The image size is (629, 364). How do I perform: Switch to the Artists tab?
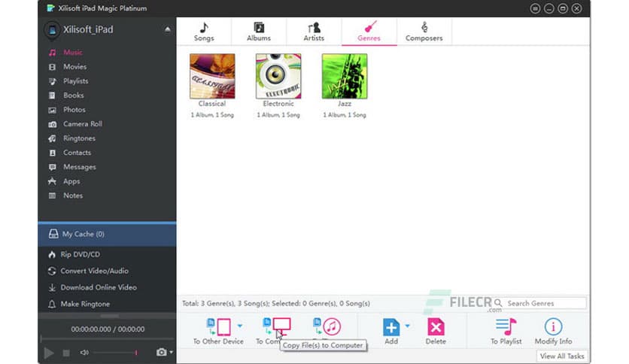[314, 32]
